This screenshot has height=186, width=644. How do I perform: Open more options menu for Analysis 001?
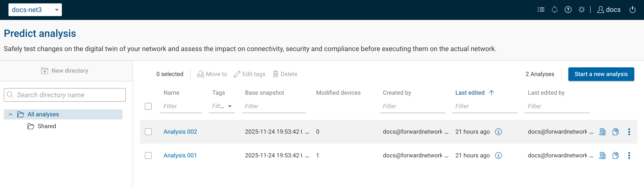pyautogui.click(x=629, y=155)
